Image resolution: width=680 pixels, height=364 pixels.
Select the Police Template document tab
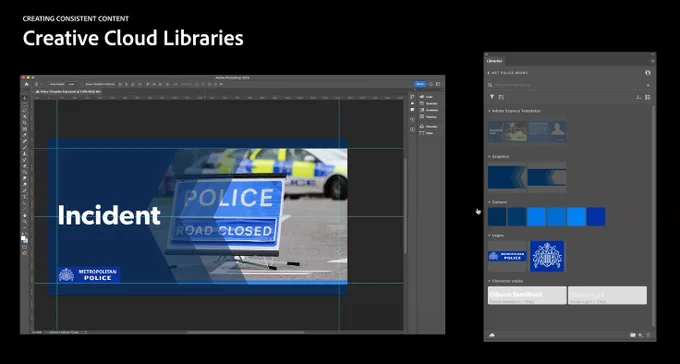click(x=69, y=92)
